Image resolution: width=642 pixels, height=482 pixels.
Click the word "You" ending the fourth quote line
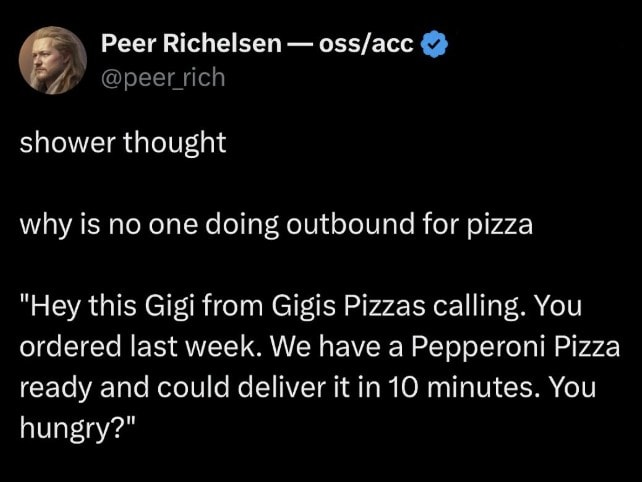(x=575, y=388)
